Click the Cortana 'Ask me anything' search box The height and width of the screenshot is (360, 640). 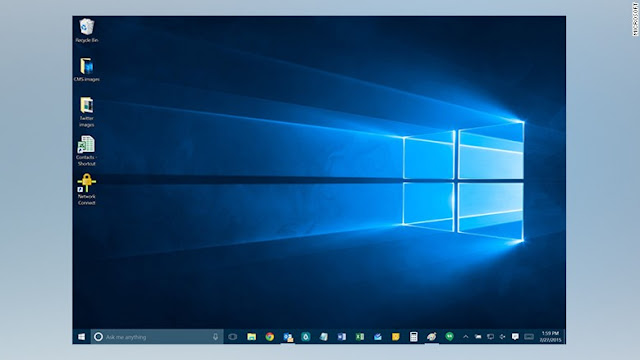pyautogui.click(x=157, y=337)
